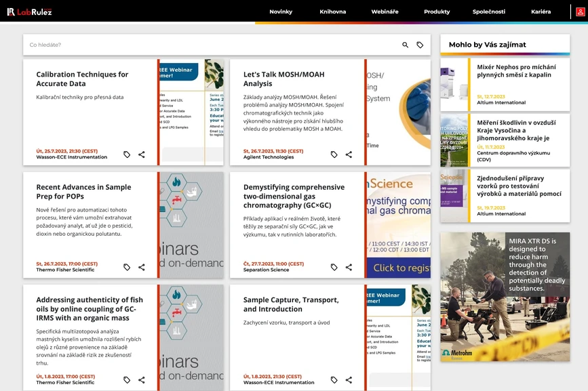Show tags for Demystifying GC×GC card

[x=334, y=267]
